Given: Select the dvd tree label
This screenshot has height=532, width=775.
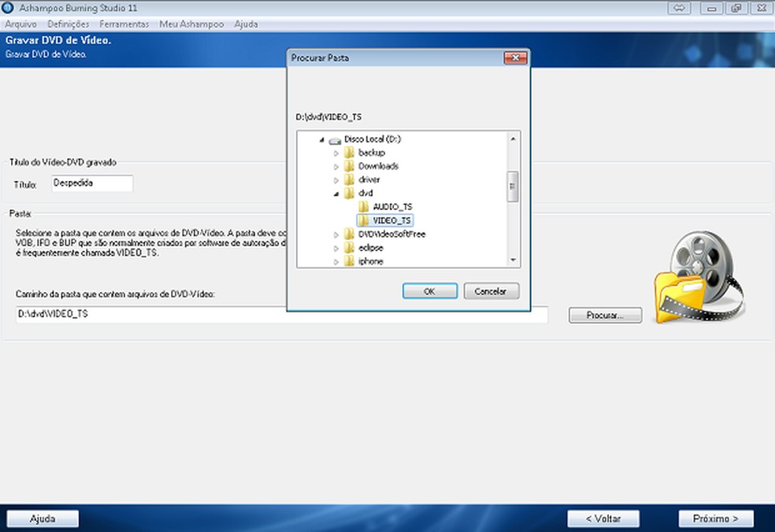Looking at the screenshot, I should 365,193.
